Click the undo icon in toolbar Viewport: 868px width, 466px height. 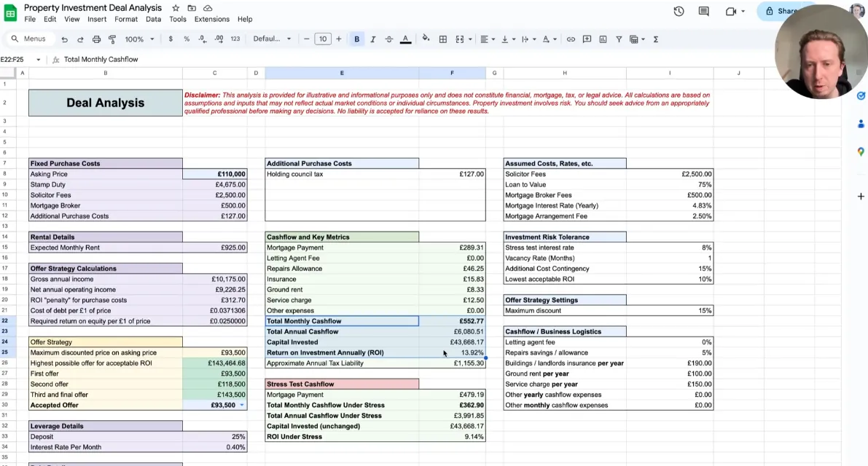pyautogui.click(x=65, y=39)
